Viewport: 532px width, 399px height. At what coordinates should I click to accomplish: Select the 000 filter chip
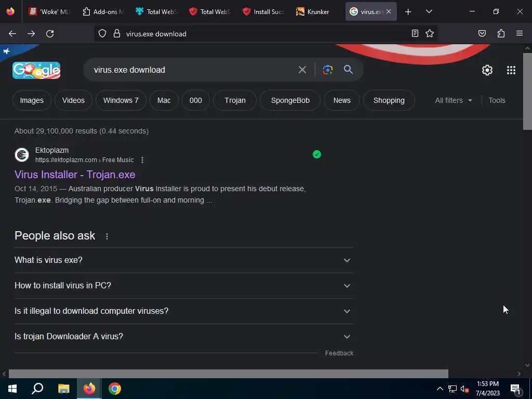click(x=196, y=100)
